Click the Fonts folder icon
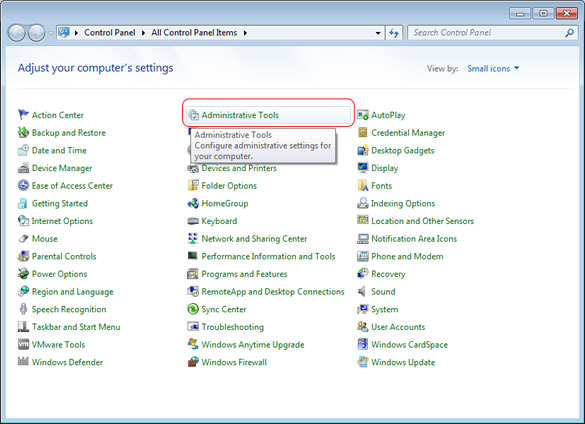The height and width of the screenshot is (424, 585). coord(363,185)
